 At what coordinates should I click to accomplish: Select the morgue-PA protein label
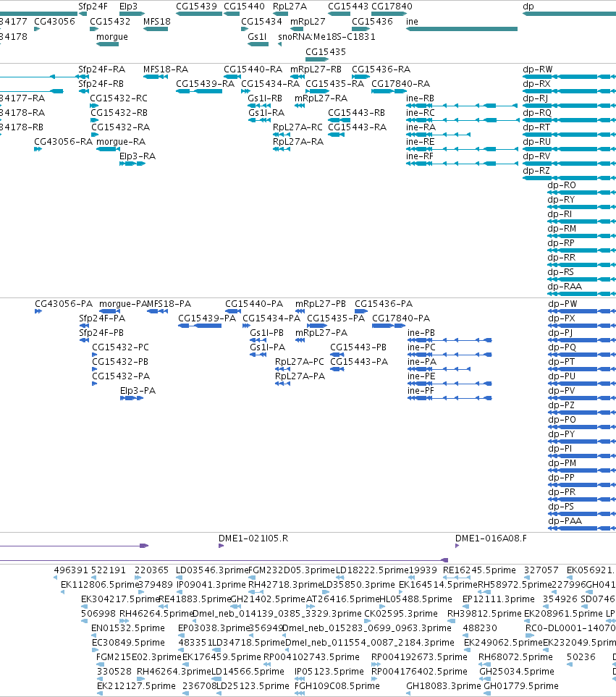point(123,303)
